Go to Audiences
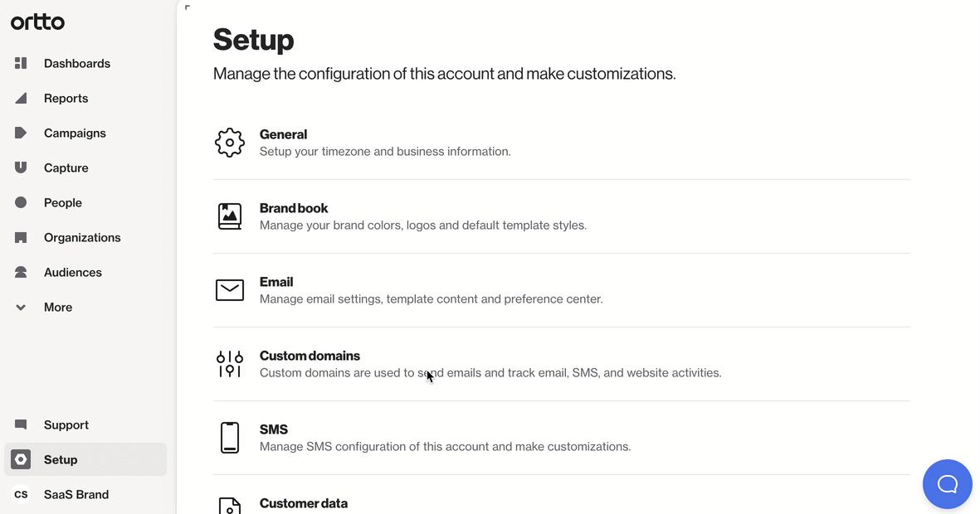The height and width of the screenshot is (514, 980). pos(72,273)
